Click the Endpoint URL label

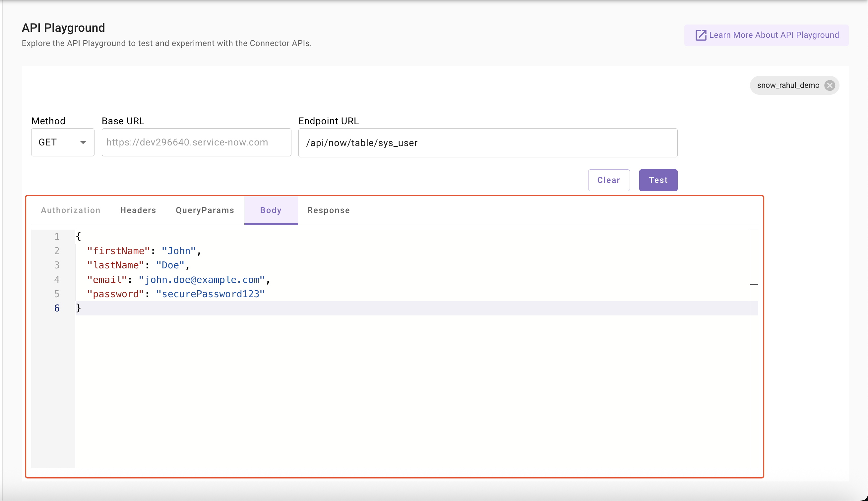coord(329,121)
